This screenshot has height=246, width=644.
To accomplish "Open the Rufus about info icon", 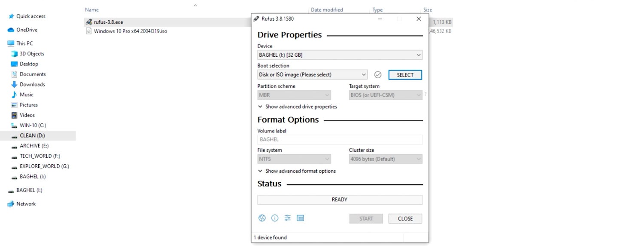I will (x=275, y=218).
